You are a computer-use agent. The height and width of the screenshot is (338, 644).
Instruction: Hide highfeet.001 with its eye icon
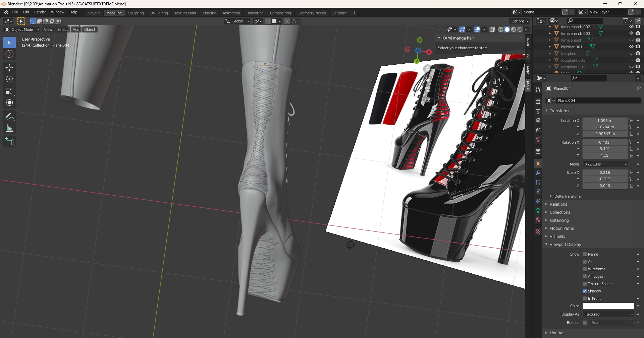click(631, 47)
